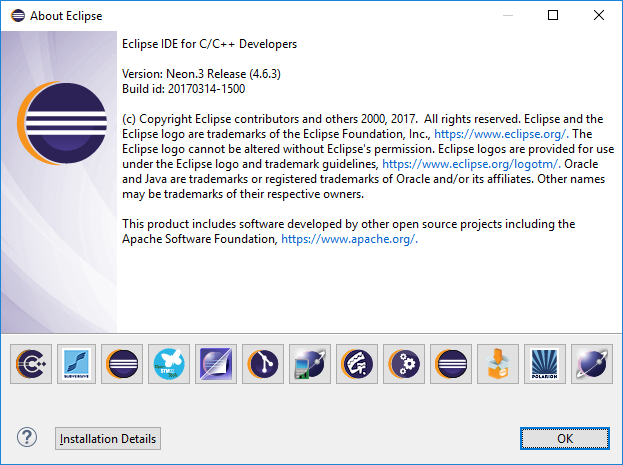
Task: Open the Marketplace orange box feature icon
Action: tap(497, 364)
